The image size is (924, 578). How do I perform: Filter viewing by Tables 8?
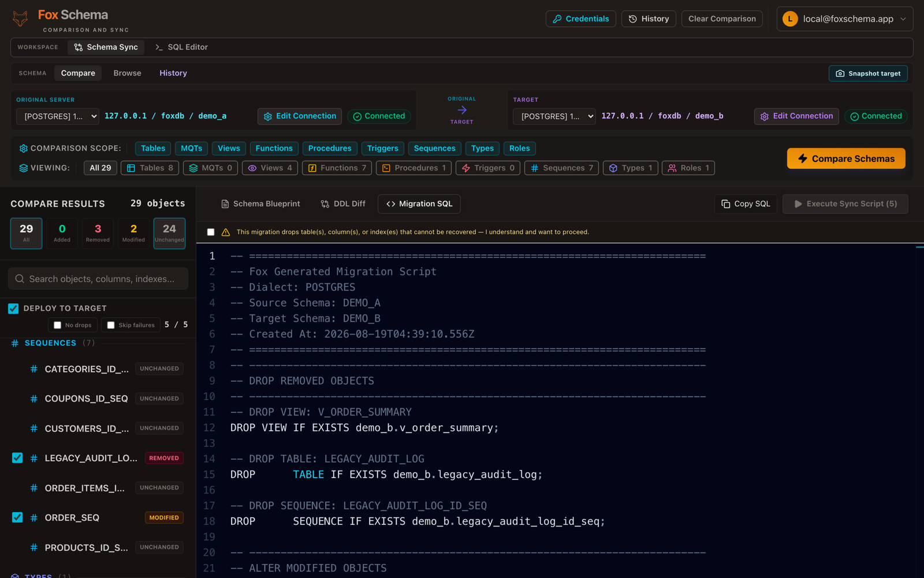pyautogui.click(x=150, y=168)
